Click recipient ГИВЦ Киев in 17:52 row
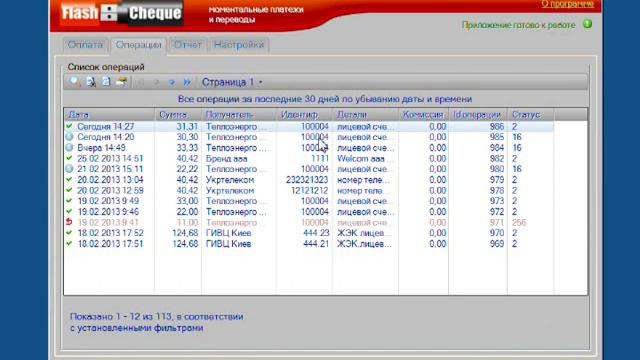The height and width of the screenshot is (360, 640). click(x=228, y=233)
